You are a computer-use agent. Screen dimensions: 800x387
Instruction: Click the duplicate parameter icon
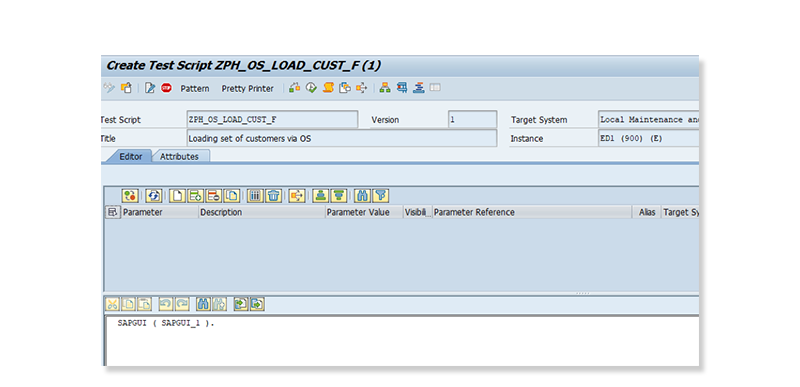(232, 195)
